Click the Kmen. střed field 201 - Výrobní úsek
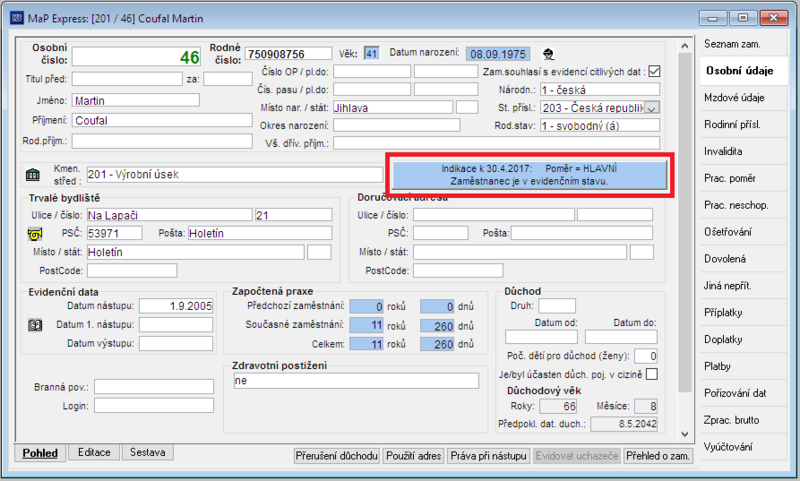800x481 pixels. pyautogui.click(x=235, y=174)
